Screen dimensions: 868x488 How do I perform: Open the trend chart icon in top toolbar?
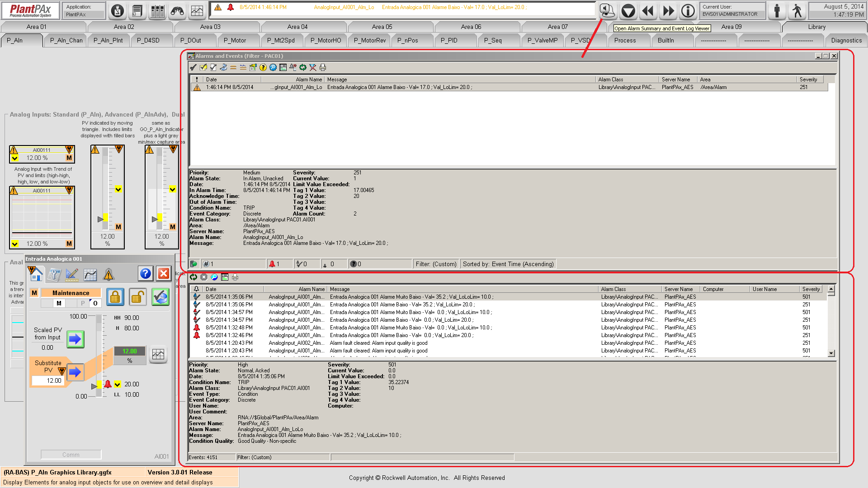[197, 11]
